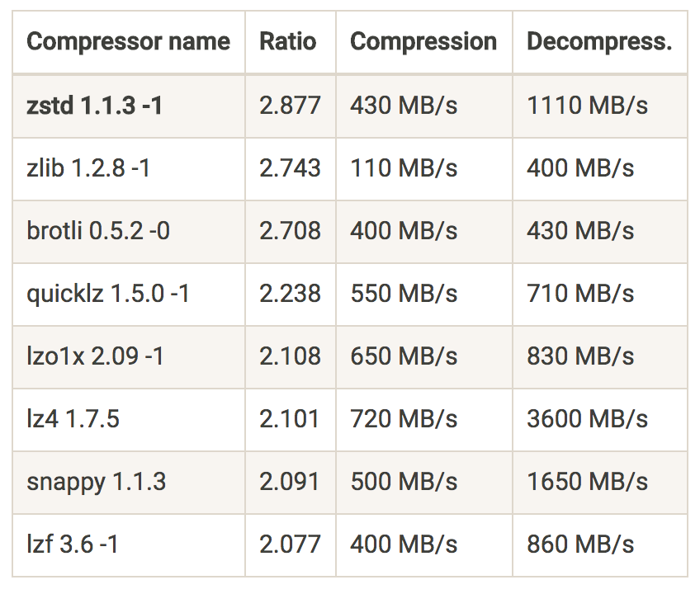Click the 1650 MB/s decompression value
Viewport: 700px width, 594px height.
588,481
